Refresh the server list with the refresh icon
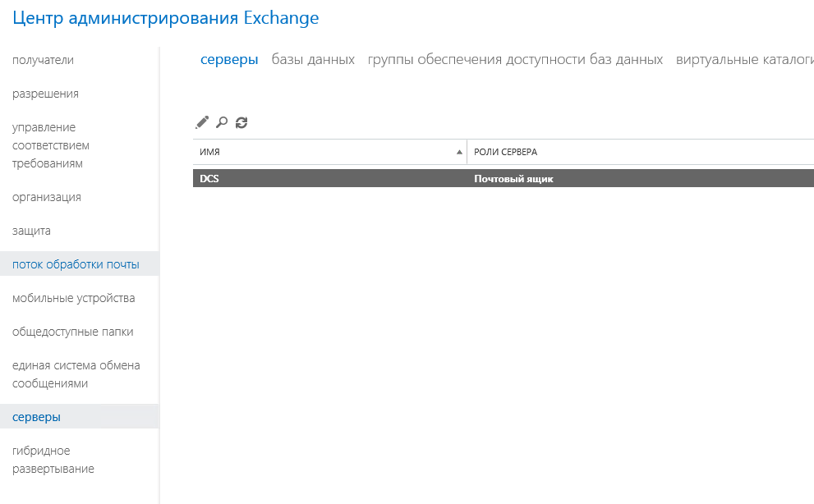 (x=241, y=121)
